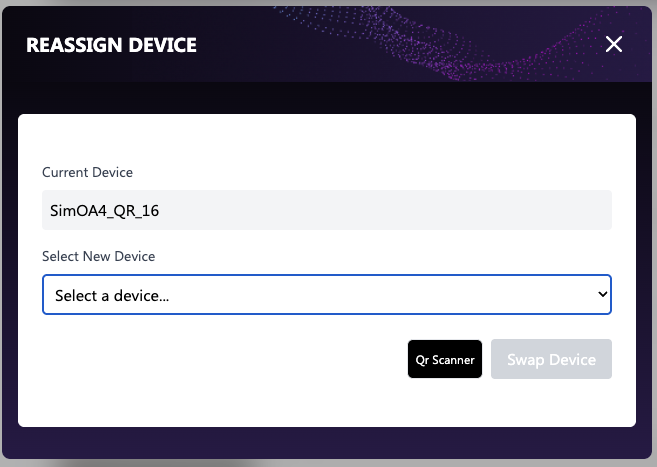The width and height of the screenshot is (657, 467).
Task: Click the "Select New Device" label
Action: 98,256
